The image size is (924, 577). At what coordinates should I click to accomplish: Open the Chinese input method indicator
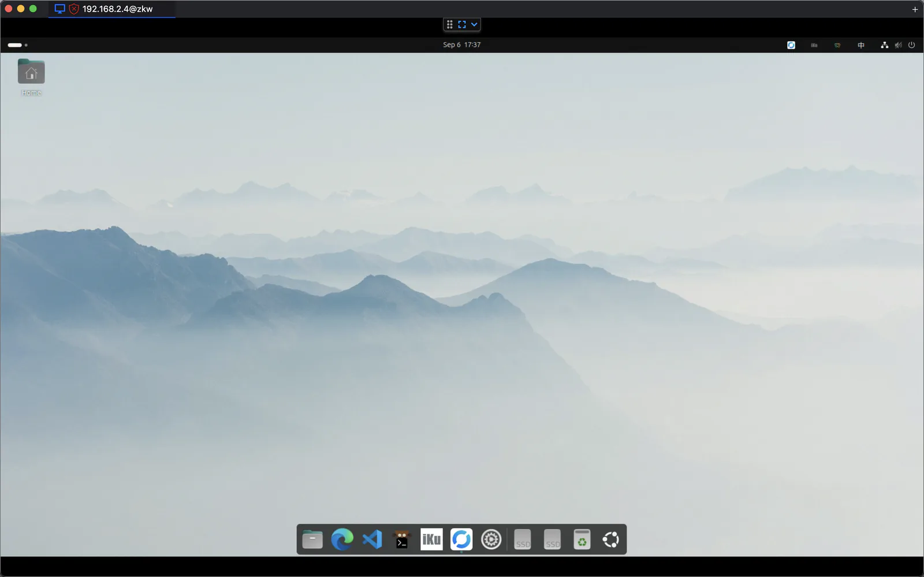861,45
